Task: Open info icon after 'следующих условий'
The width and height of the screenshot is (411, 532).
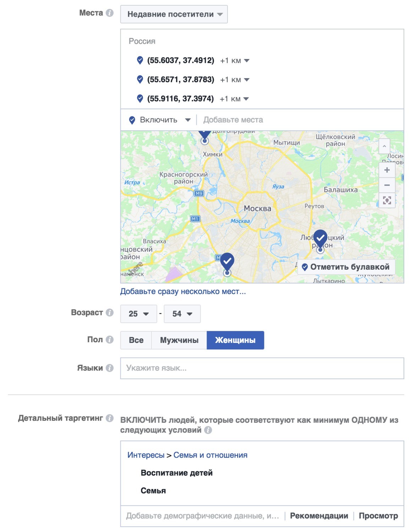Action: tap(208, 430)
